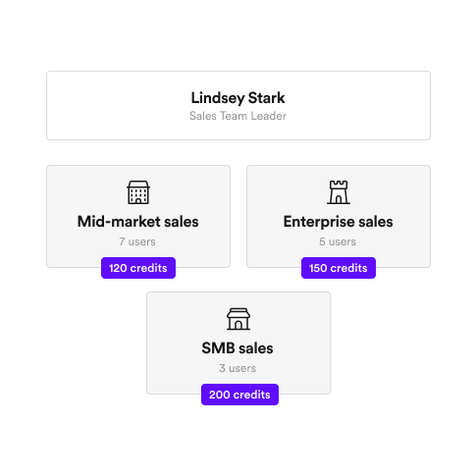Click the Mid-market sales building icon

point(138,192)
